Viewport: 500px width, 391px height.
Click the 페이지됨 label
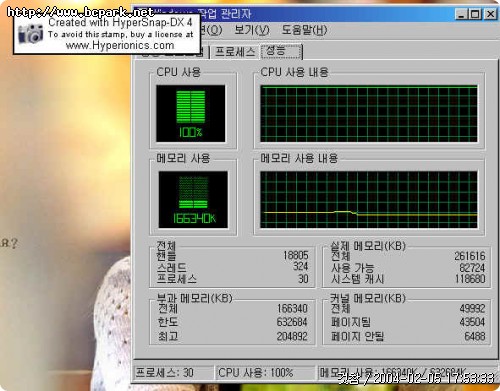pos(351,322)
